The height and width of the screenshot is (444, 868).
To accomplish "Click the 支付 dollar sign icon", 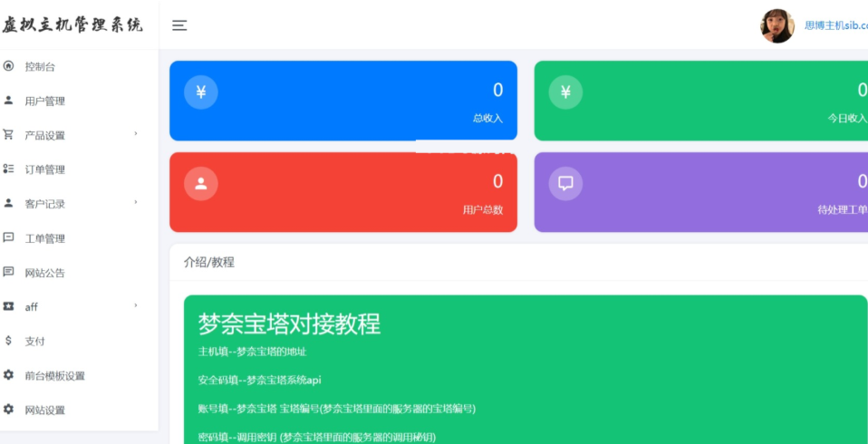I will point(8,341).
